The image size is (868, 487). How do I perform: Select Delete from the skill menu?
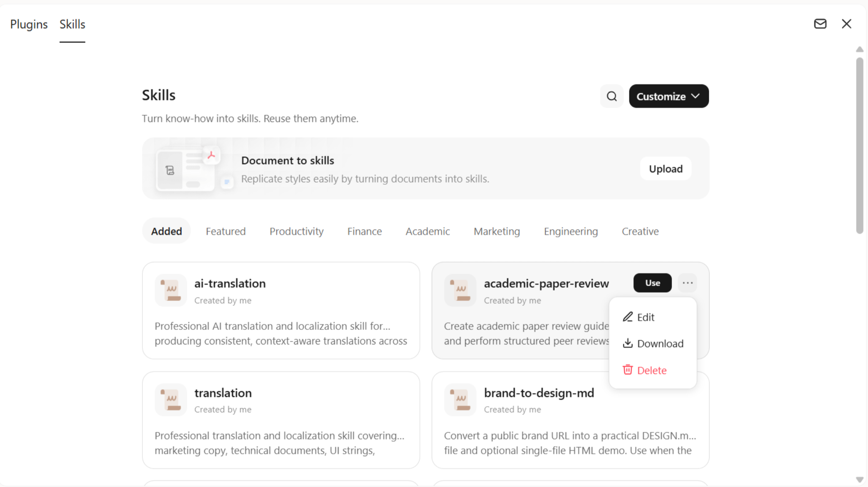coord(652,370)
